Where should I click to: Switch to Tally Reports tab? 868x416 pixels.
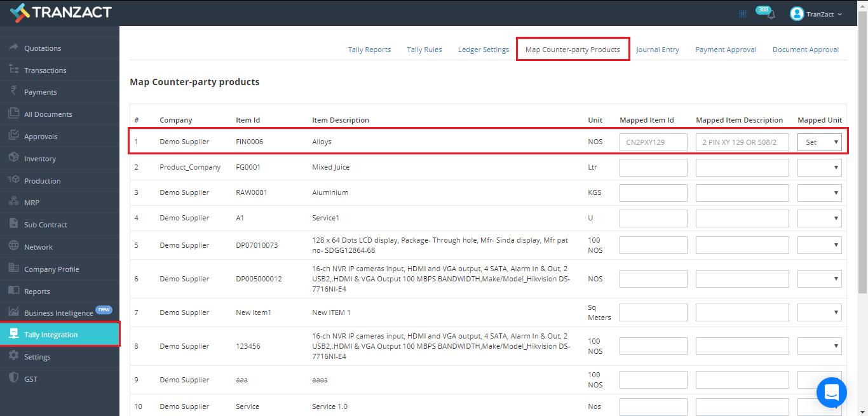369,50
